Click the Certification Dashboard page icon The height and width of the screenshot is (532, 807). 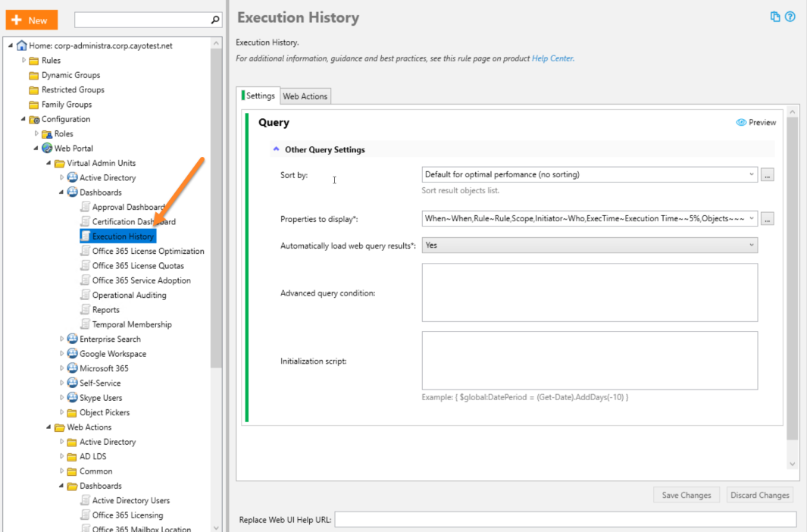(x=85, y=222)
